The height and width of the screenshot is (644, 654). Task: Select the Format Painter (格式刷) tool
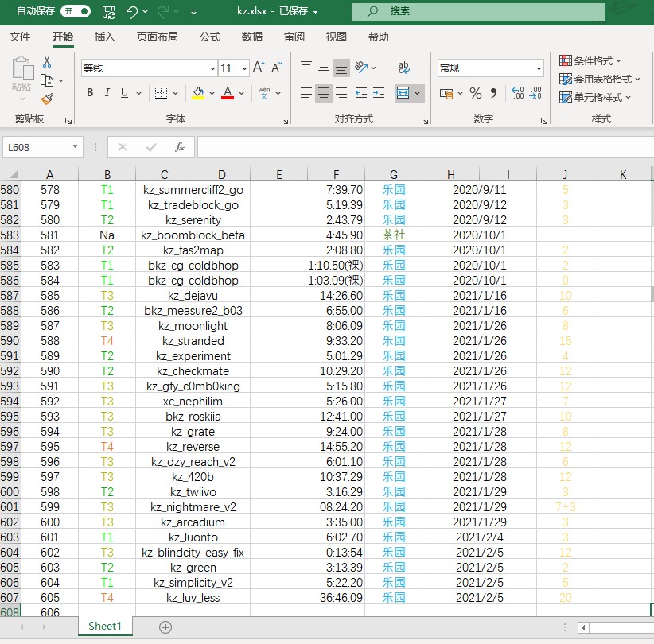46,99
